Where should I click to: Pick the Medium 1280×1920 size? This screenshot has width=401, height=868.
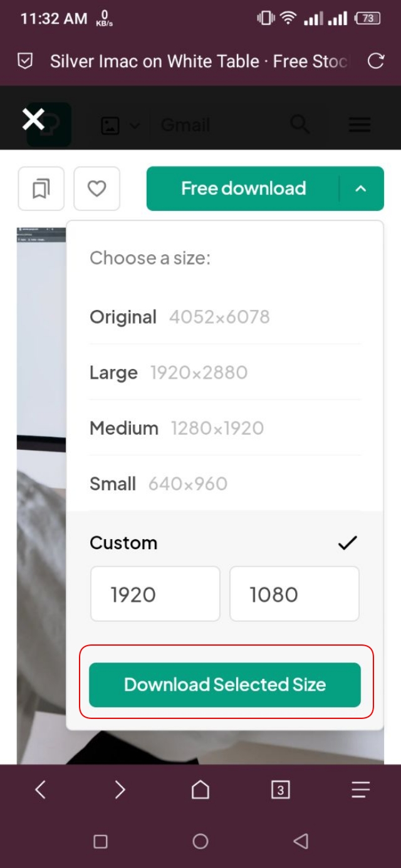(x=177, y=428)
